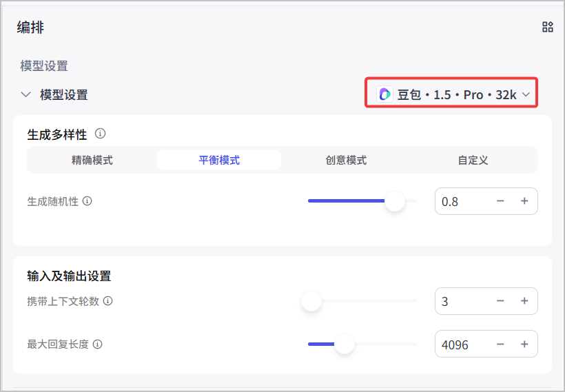Click the 生成随机性 slider handle
The height and width of the screenshot is (392, 565).
coord(395,201)
